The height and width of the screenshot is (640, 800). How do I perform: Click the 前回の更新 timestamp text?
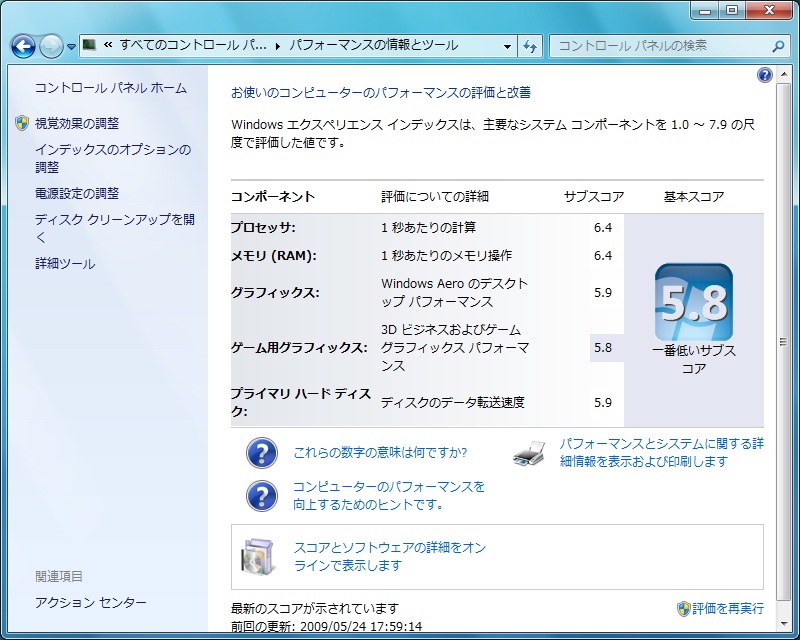tap(327, 626)
